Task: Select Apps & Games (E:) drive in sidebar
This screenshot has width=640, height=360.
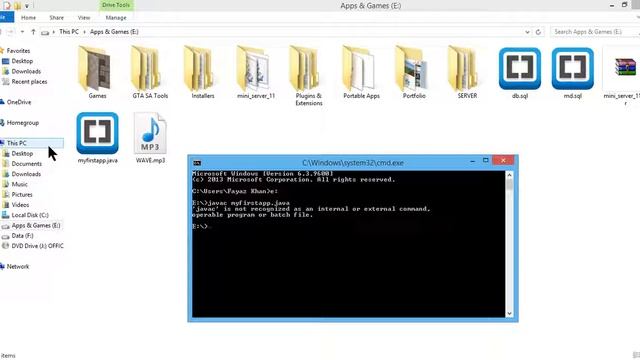Action: coord(36,225)
